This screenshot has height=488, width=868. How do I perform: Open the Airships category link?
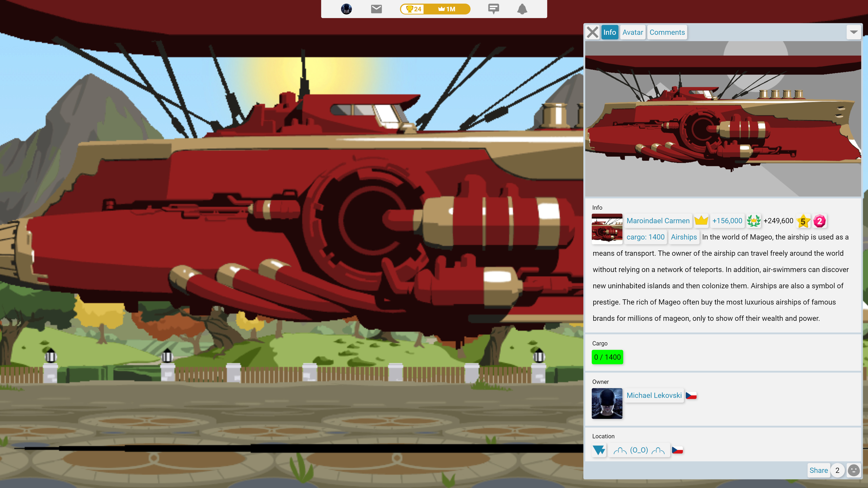(x=684, y=237)
